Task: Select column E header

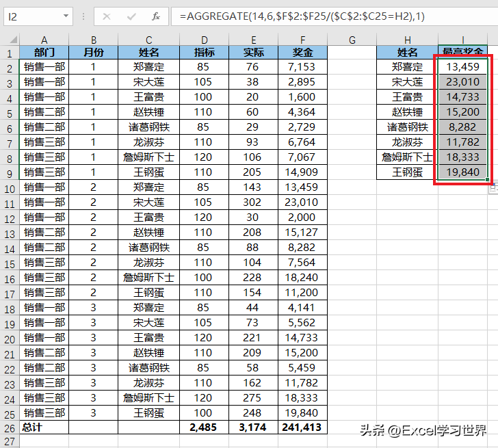Action: tap(253, 40)
